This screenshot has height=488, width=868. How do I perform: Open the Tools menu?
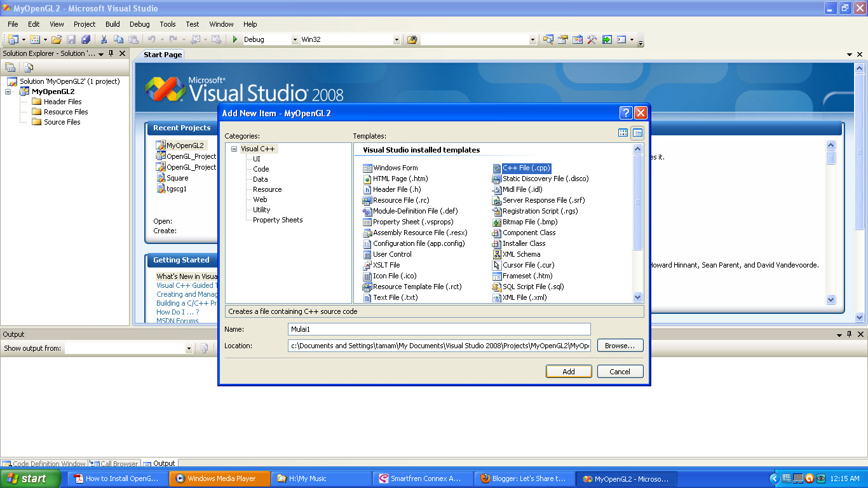[x=168, y=24]
